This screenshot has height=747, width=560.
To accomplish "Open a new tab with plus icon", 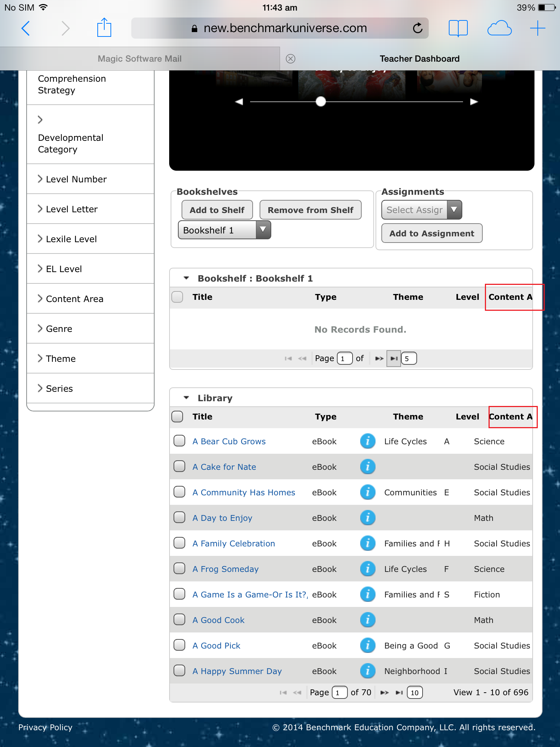I will 538,28.
